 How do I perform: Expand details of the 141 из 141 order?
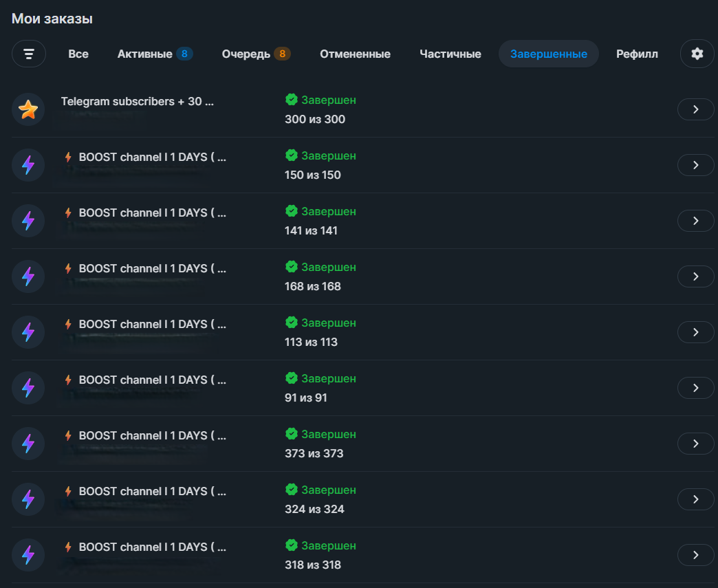point(695,221)
